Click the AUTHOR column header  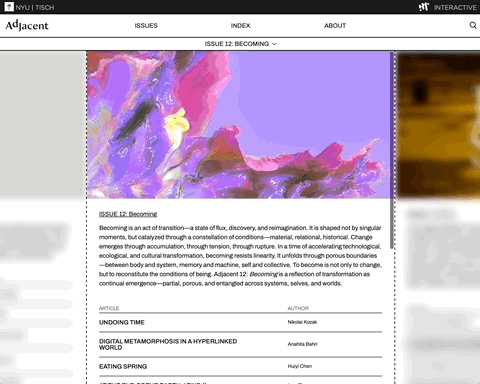[x=298, y=308]
